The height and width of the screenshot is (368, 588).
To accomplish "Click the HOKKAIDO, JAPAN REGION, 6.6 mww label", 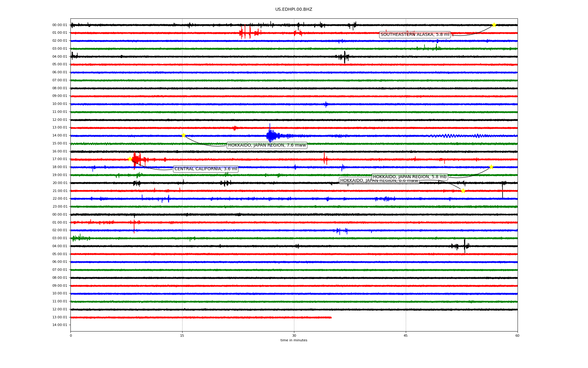I will pos(355,181).
